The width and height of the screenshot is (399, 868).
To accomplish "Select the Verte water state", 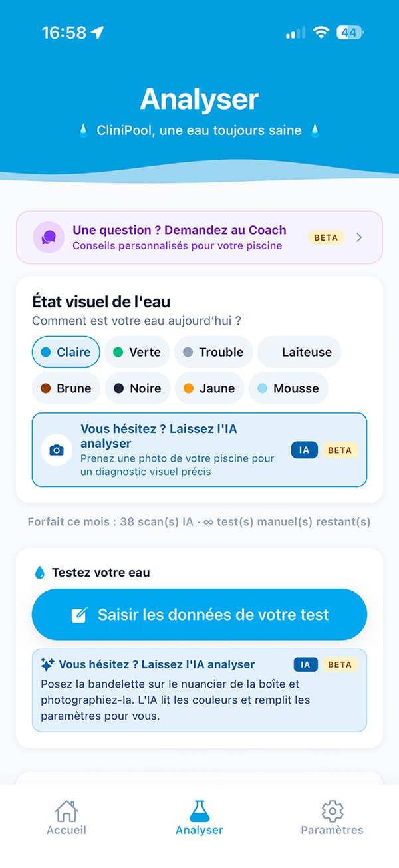I will click(137, 352).
